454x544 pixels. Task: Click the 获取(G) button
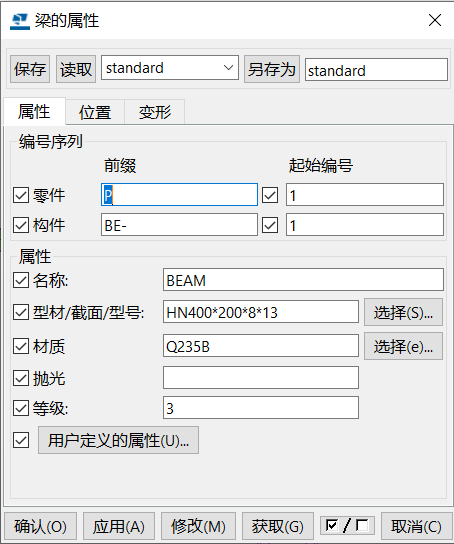click(x=278, y=526)
